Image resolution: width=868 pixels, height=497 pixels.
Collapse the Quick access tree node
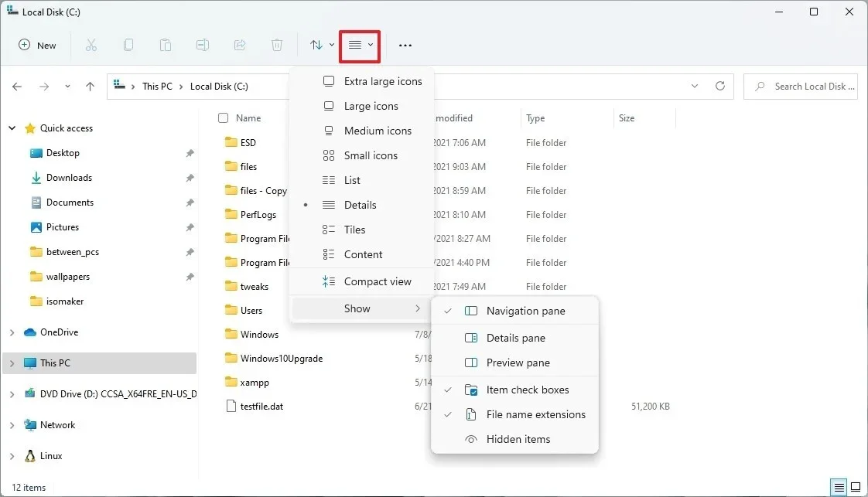(x=12, y=128)
